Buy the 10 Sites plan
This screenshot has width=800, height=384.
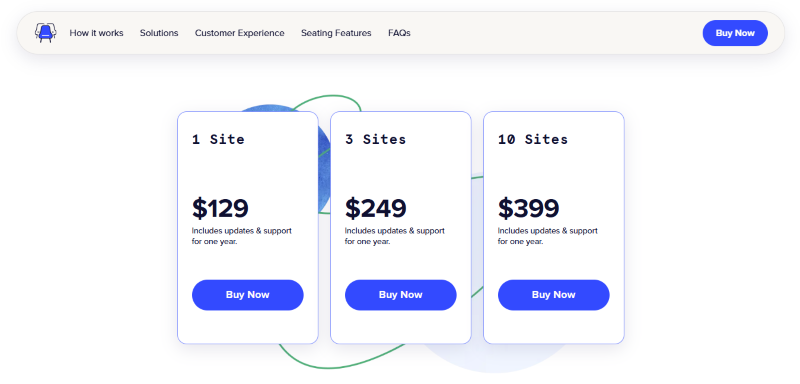[554, 295]
